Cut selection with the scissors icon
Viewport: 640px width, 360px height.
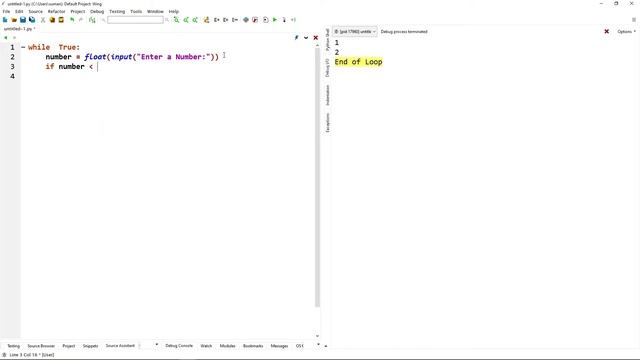click(43, 20)
